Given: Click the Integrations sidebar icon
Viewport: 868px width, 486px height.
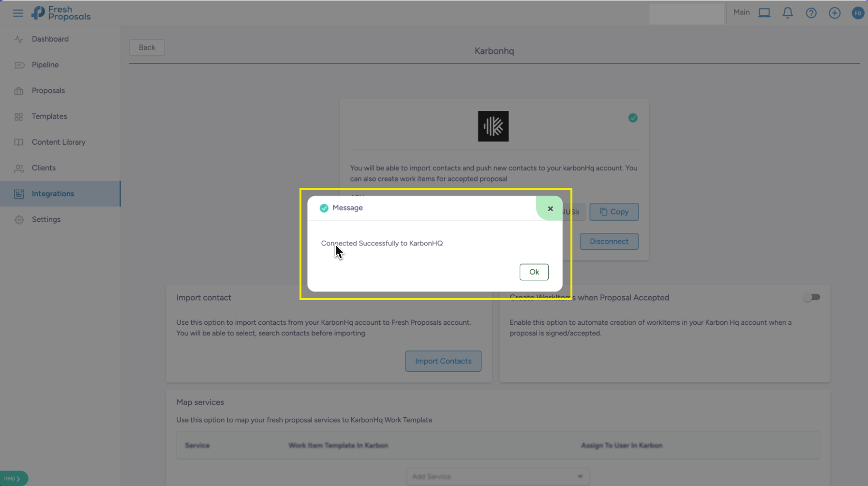Looking at the screenshot, I should pyautogui.click(x=19, y=194).
